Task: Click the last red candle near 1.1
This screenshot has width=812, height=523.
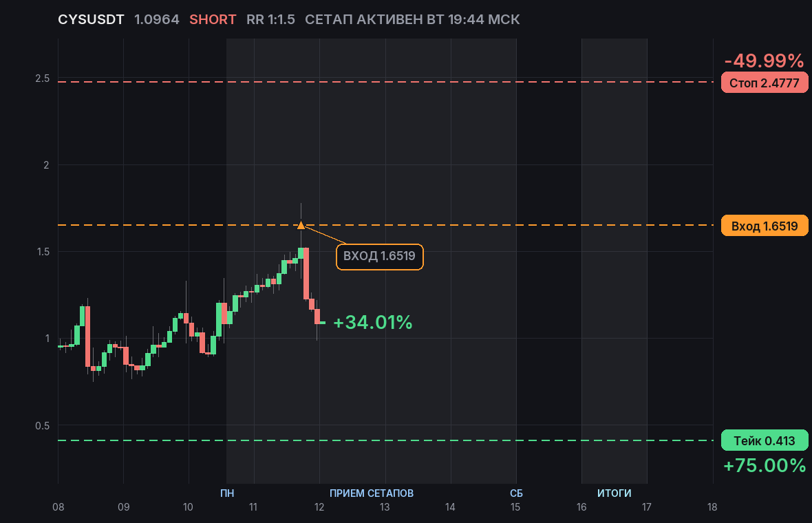Action: (317, 317)
